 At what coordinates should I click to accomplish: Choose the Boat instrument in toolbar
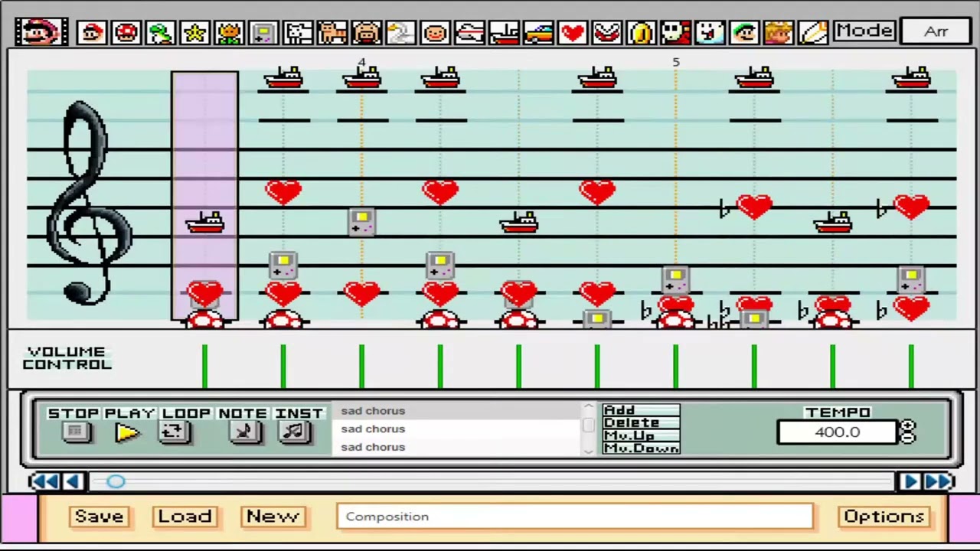(504, 32)
